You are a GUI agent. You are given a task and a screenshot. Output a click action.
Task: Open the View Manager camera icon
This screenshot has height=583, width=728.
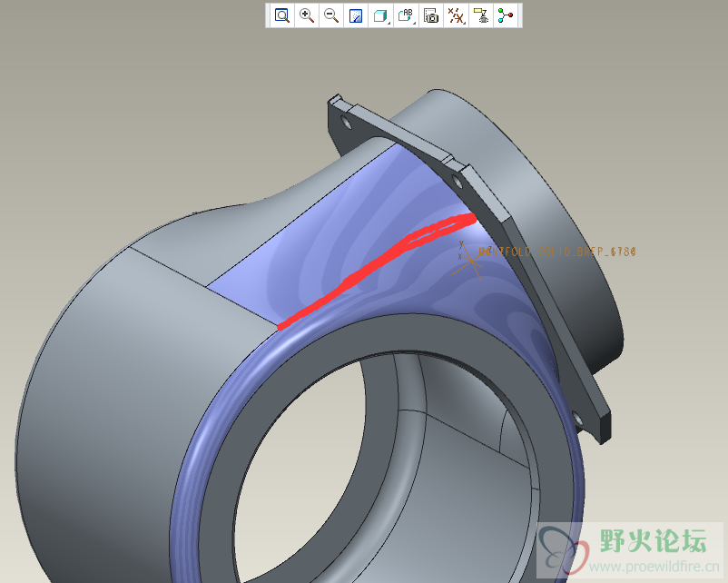tap(431, 15)
